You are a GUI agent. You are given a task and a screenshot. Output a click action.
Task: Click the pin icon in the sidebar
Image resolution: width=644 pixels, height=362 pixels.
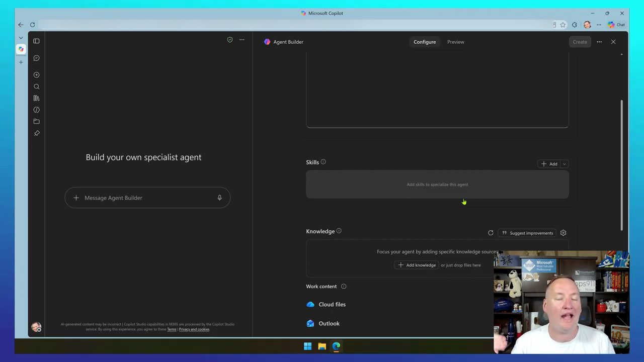point(36,133)
